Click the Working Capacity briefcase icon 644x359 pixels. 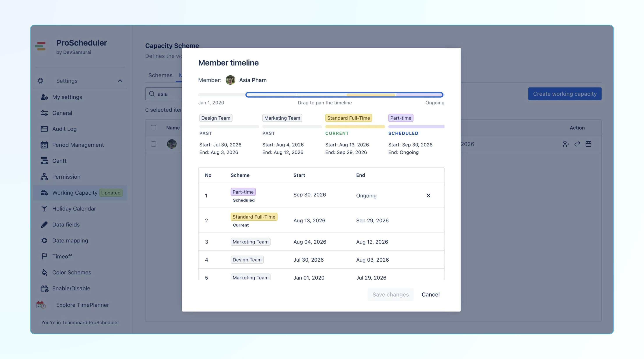pyautogui.click(x=44, y=193)
